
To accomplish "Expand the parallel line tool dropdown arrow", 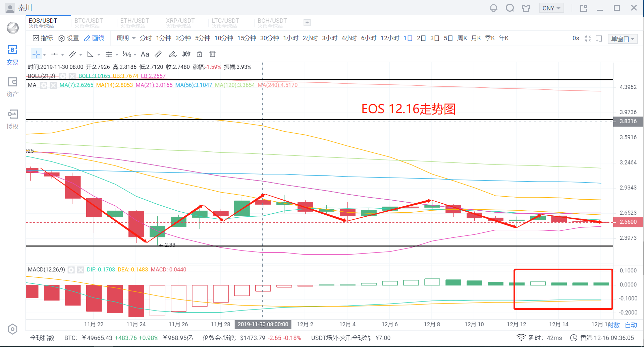I will [80, 55].
